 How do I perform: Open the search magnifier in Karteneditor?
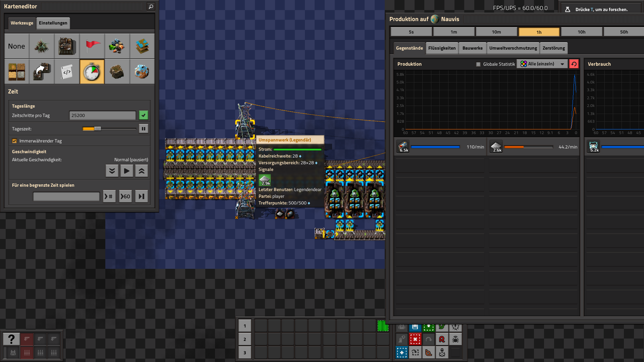click(x=151, y=6)
